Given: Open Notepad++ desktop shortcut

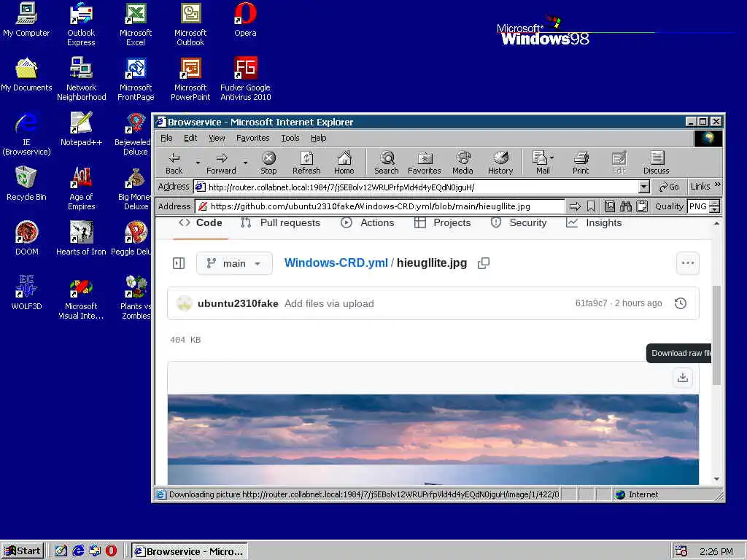Looking at the screenshot, I should pyautogui.click(x=81, y=128).
